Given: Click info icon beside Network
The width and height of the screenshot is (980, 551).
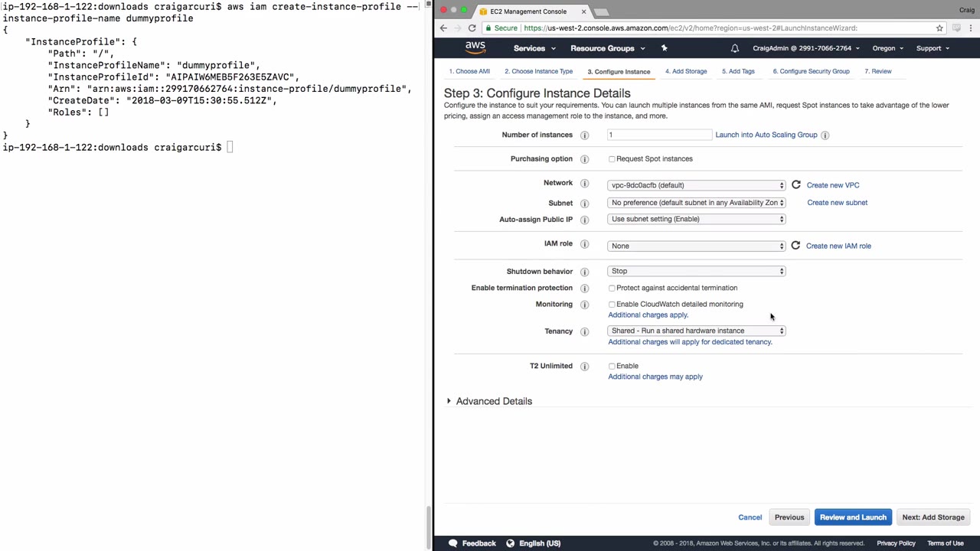Looking at the screenshot, I should tap(584, 184).
